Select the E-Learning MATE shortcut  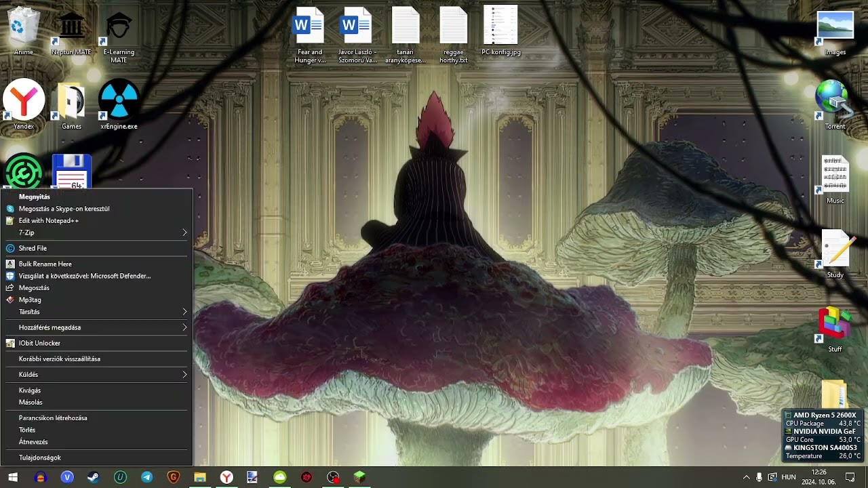[x=119, y=37]
